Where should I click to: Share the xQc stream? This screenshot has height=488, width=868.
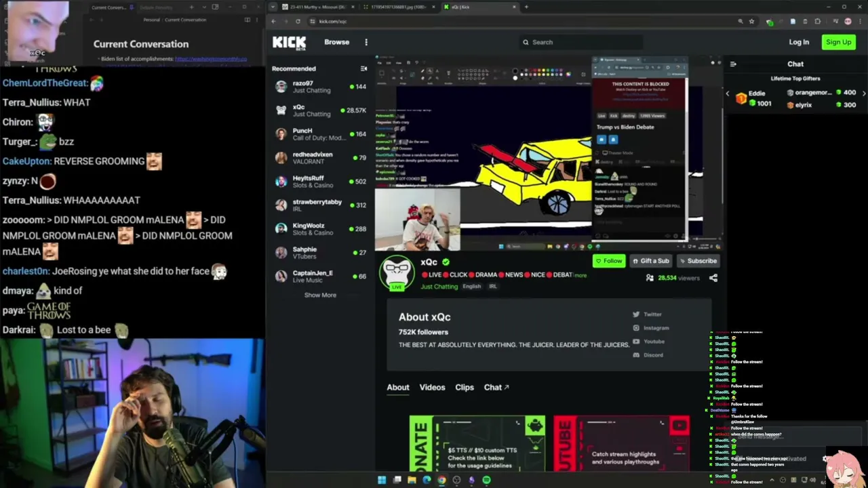pyautogui.click(x=713, y=278)
